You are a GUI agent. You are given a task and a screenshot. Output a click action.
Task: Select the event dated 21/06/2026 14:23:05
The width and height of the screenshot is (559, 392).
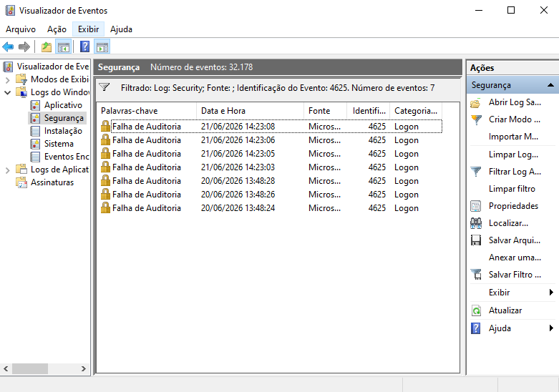(x=271, y=154)
